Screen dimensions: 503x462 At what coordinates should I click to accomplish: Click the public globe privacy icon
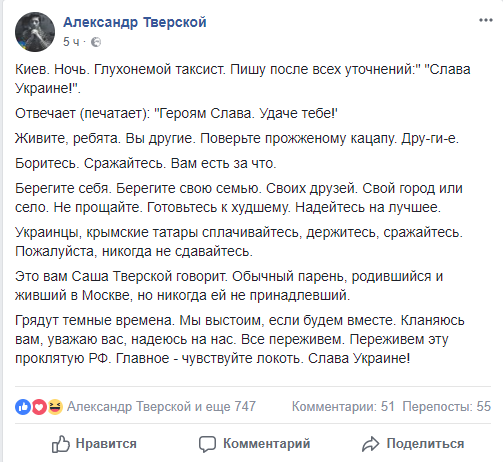96,42
